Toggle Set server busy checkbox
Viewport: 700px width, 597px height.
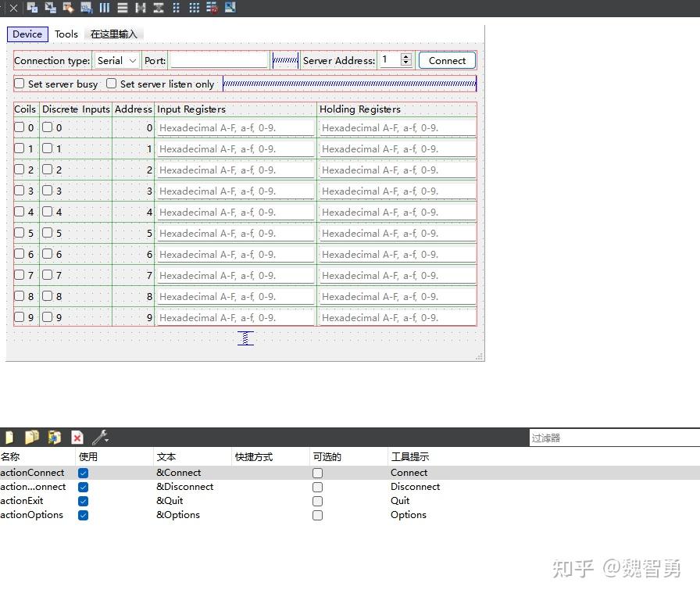coord(20,84)
